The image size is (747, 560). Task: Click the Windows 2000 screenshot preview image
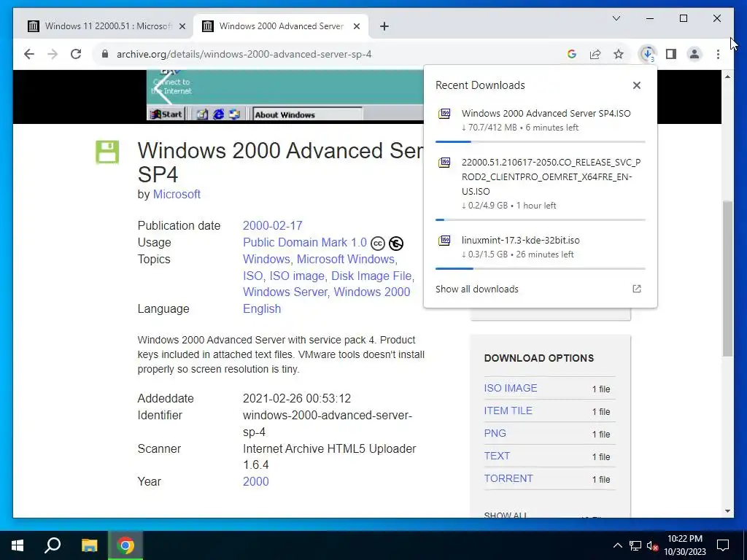285,96
